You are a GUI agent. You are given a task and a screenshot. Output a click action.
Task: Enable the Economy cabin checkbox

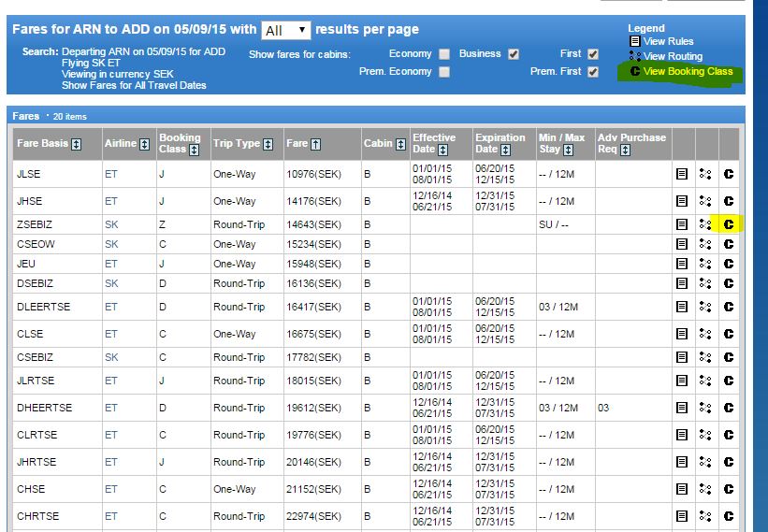coord(444,54)
